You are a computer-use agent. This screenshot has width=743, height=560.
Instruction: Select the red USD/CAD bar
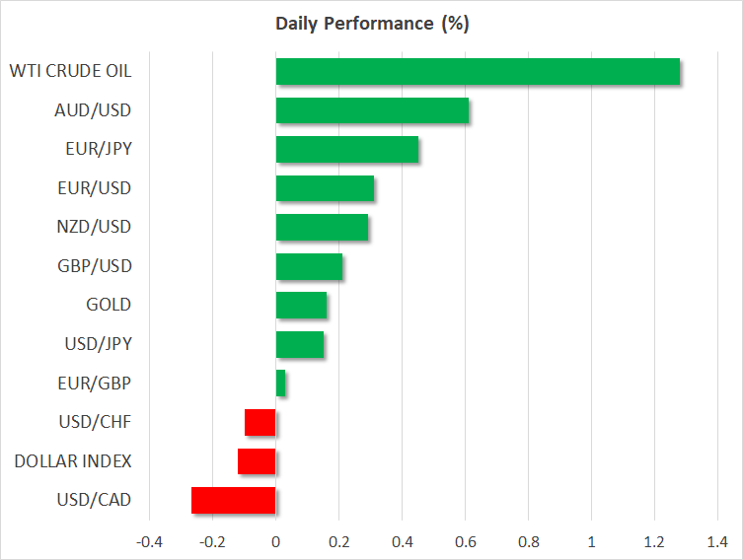click(234, 501)
